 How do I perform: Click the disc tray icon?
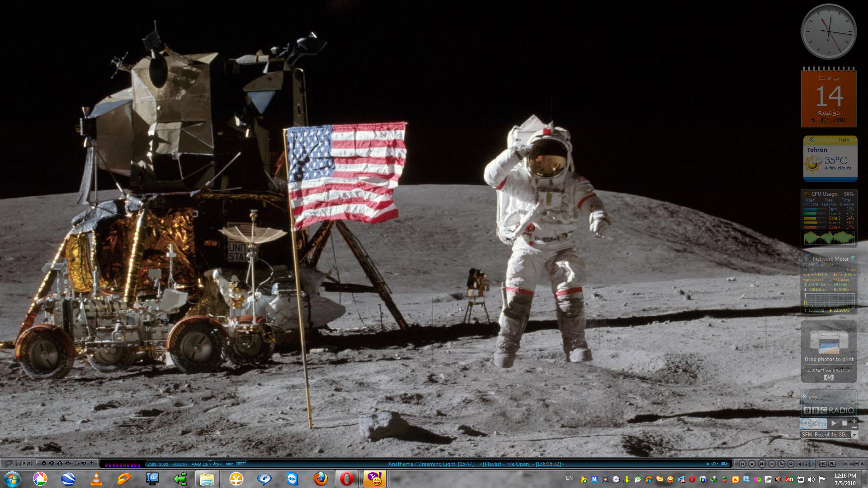pos(616,479)
